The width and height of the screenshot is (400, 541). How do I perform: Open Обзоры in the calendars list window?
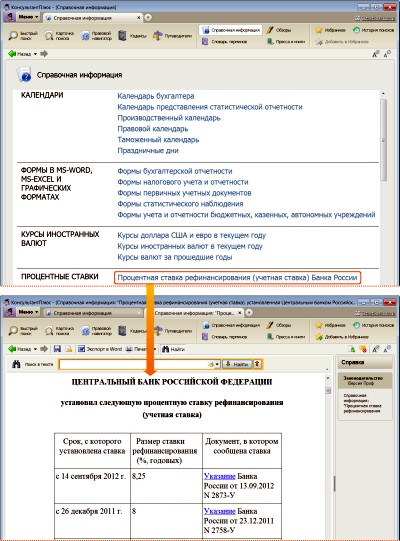[x=279, y=30]
